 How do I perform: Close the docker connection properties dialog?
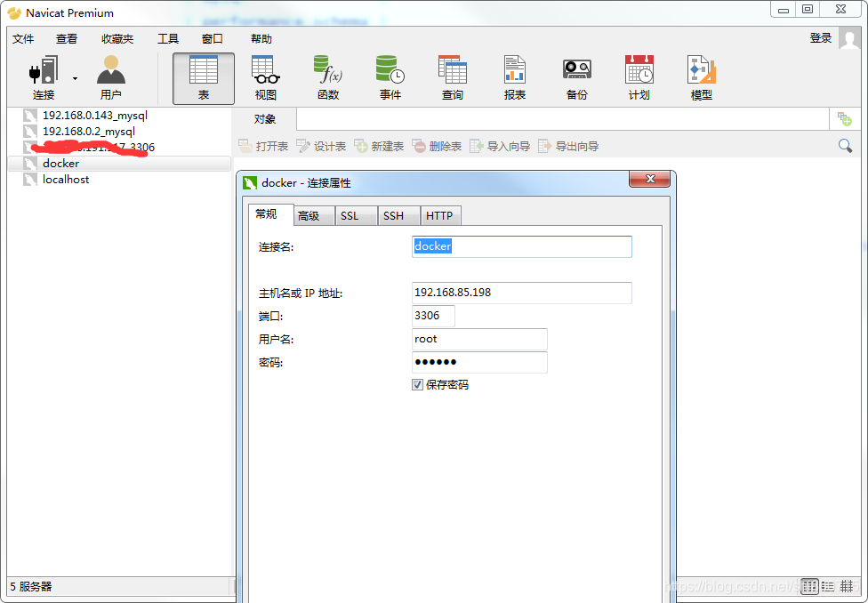click(x=650, y=179)
